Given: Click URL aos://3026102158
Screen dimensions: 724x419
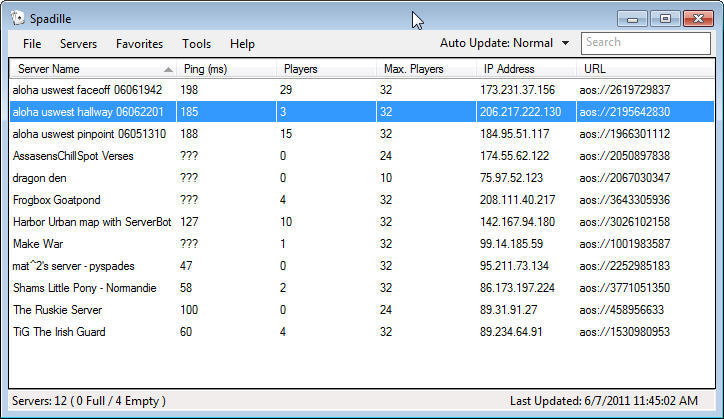Looking at the screenshot, I should (x=625, y=222).
